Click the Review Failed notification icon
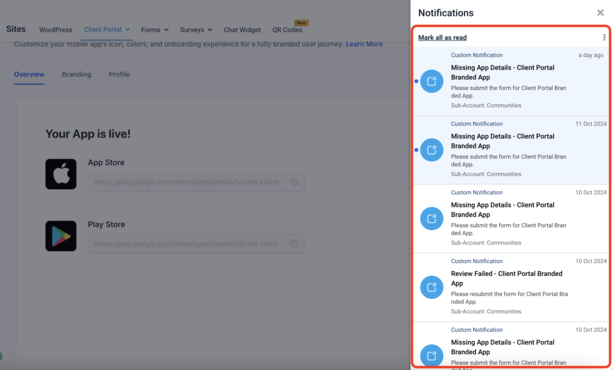This screenshot has height=370, width=613. click(x=432, y=287)
